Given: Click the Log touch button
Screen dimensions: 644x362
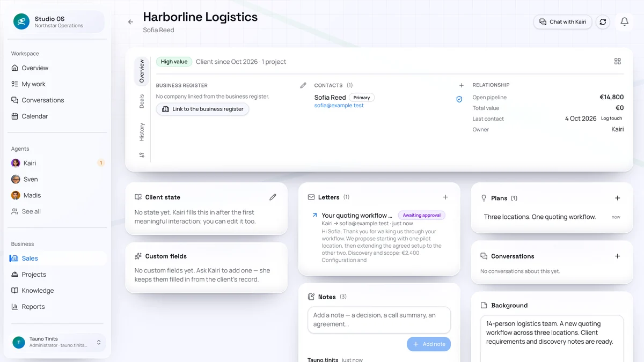Looking at the screenshot, I should tap(611, 119).
